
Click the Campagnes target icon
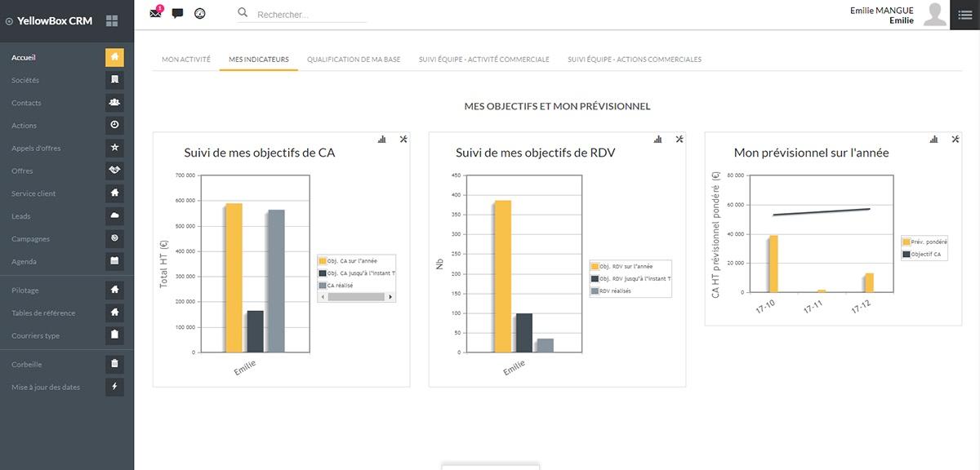(x=115, y=238)
